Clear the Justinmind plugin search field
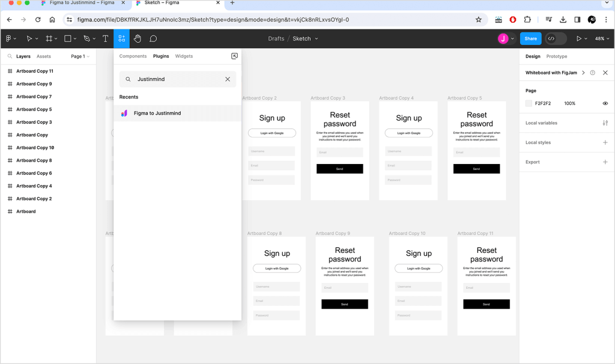 [228, 79]
